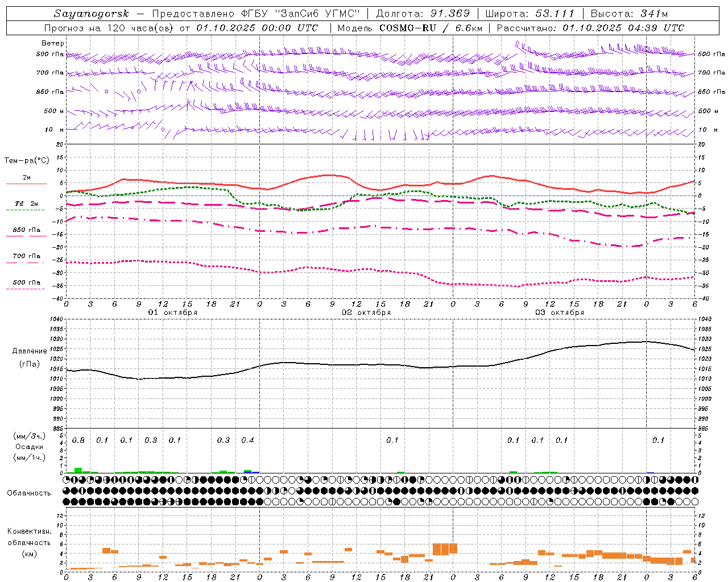Click the 0.4 precipitation amount

(247, 440)
